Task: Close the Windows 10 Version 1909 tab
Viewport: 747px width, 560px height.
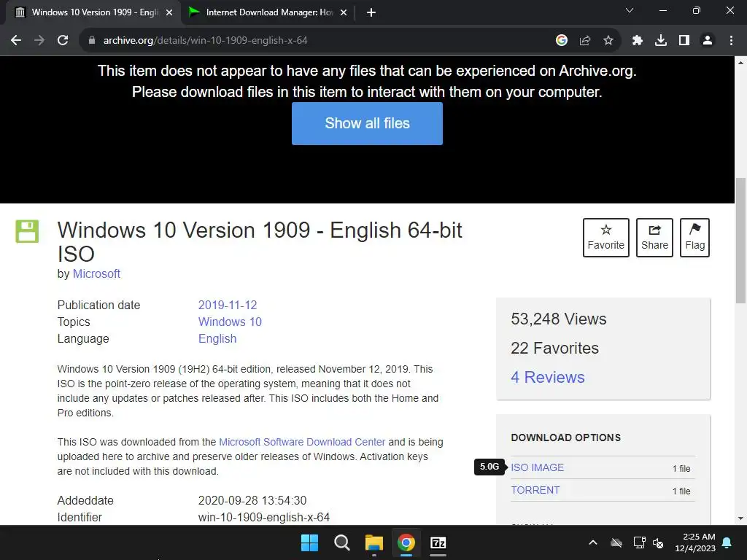Action: (169, 12)
